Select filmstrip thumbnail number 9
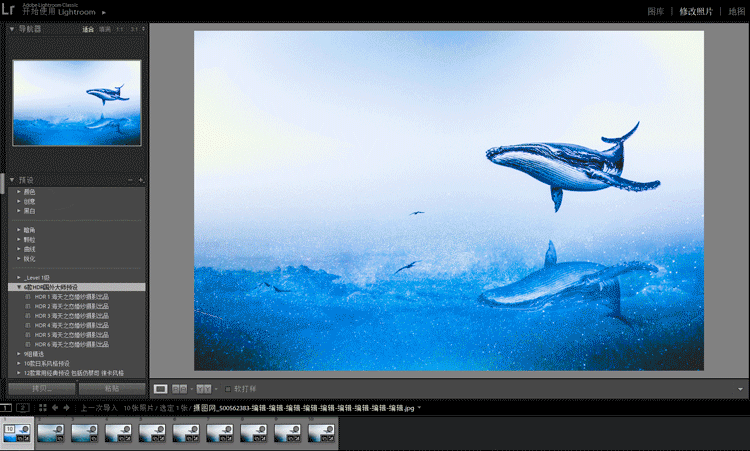This screenshot has height=451, width=750. (288, 433)
